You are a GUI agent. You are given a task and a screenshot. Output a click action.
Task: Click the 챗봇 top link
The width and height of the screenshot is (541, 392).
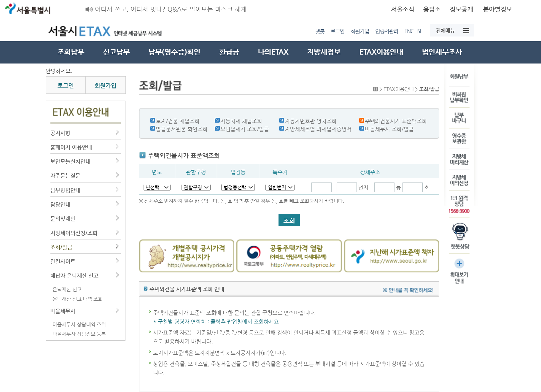[x=320, y=31]
